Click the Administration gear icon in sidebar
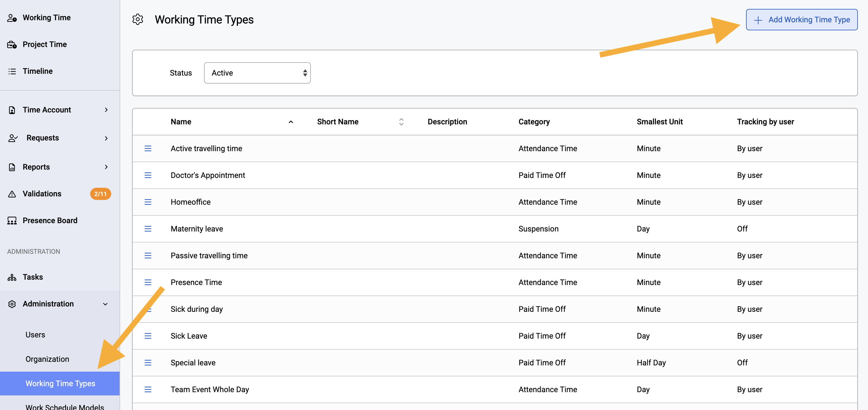This screenshot has width=868, height=410. click(x=12, y=304)
